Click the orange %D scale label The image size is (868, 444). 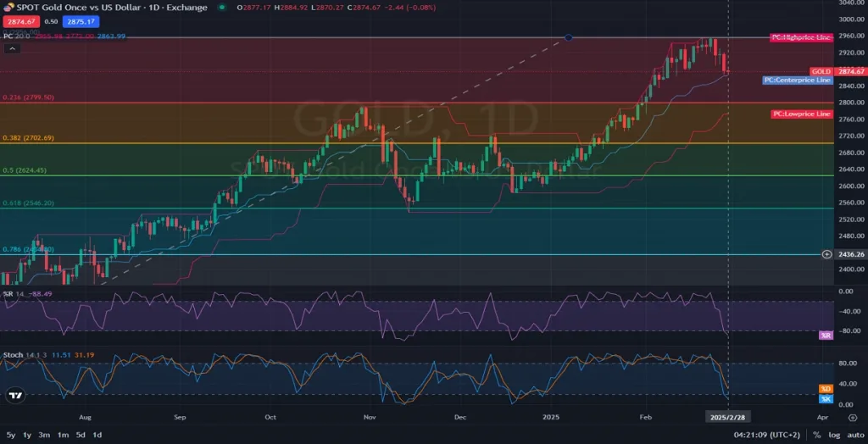826,389
